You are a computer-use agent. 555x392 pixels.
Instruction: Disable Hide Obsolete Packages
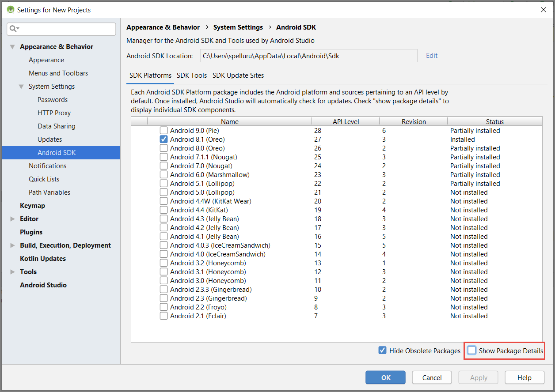point(382,350)
